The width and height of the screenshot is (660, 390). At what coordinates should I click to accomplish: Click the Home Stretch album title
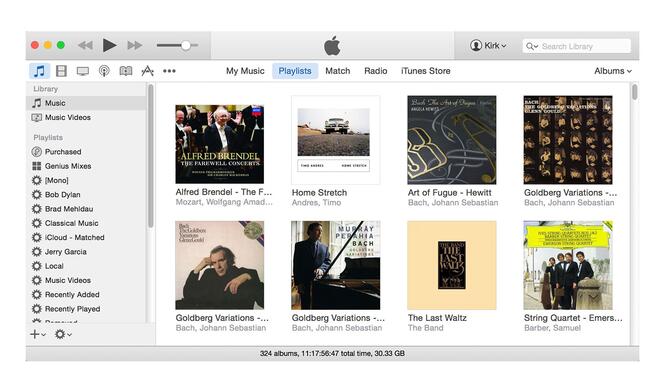coord(319,193)
